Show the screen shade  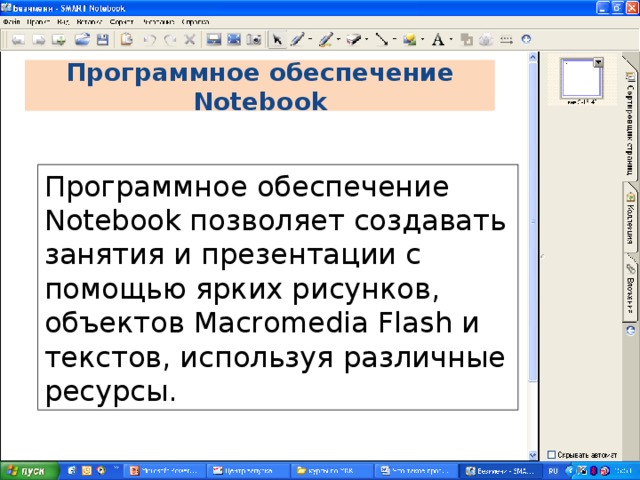[213, 40]
